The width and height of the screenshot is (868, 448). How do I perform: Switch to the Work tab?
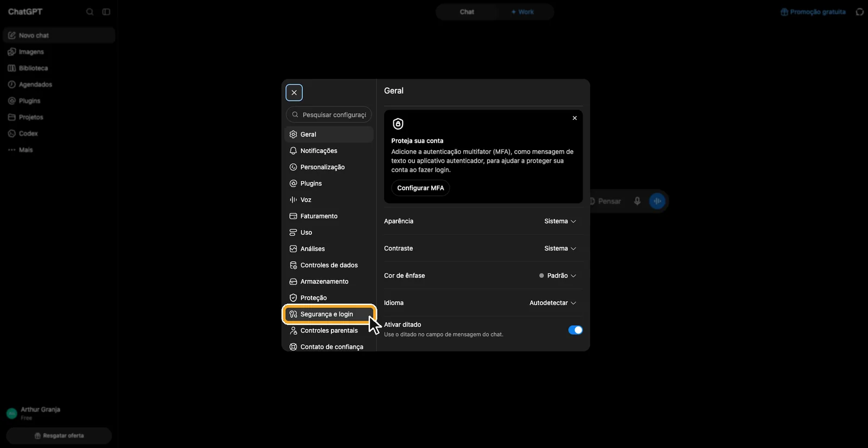[523, 12]
